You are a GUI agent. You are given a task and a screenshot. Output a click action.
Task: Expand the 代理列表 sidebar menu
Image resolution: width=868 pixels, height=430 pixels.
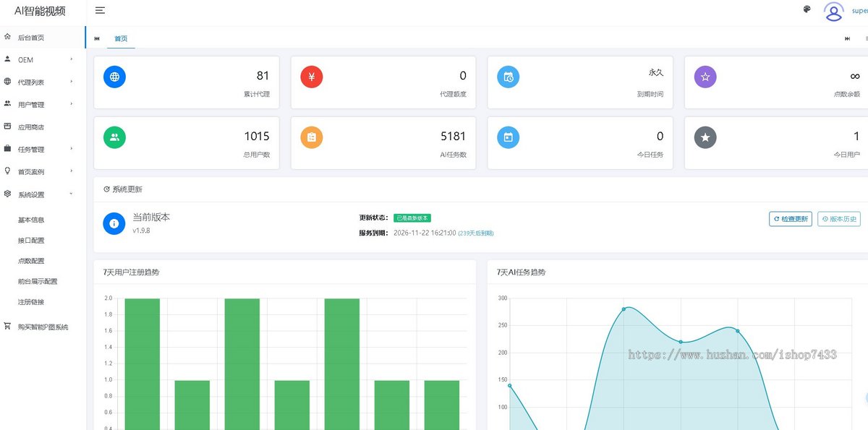(x=43, y=82)
